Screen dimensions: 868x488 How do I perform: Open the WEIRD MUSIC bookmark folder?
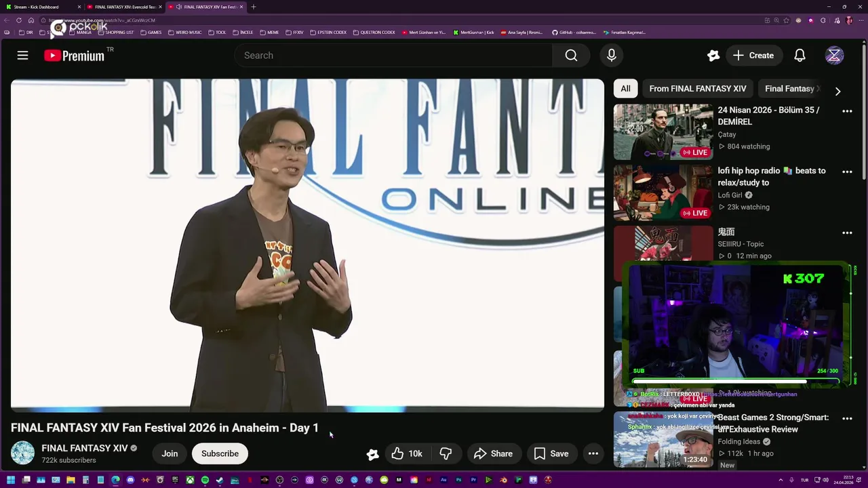tap(185, 33)
